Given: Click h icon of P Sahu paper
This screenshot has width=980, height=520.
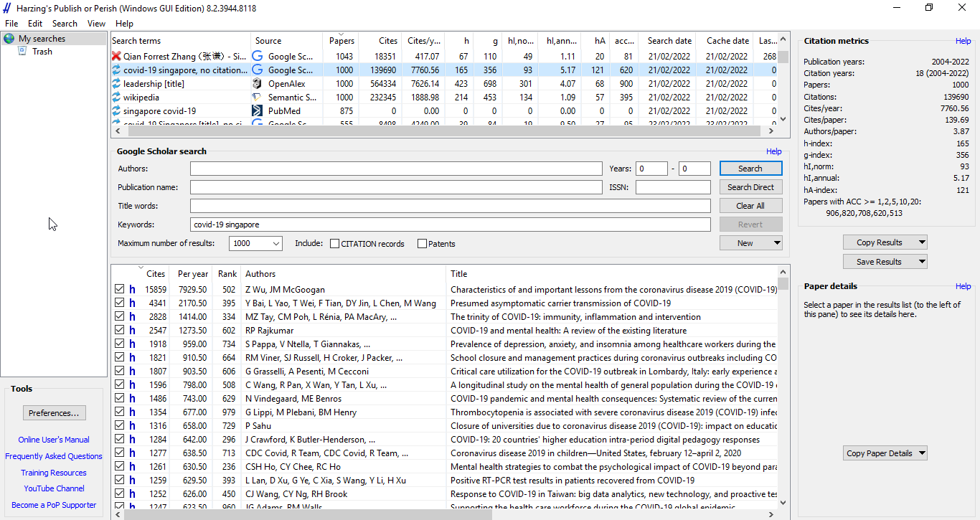Looking at the screenshot, I should click(132, 426).
